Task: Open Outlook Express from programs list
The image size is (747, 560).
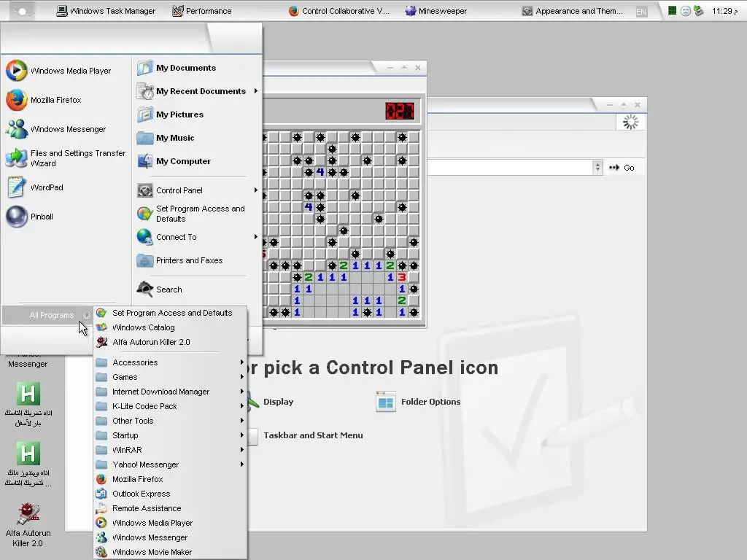Action: [133, 494]
